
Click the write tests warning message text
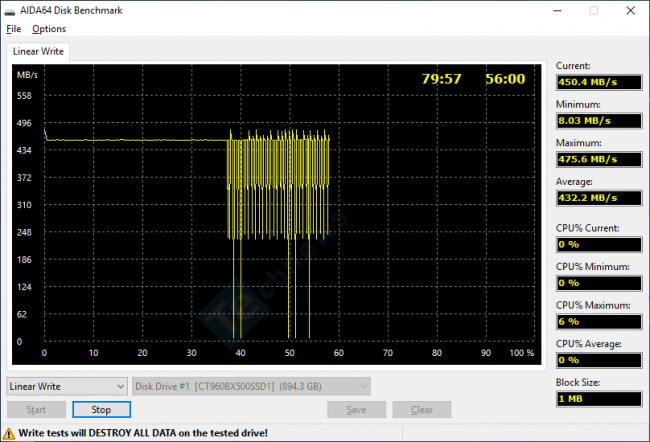pos(143,433)
